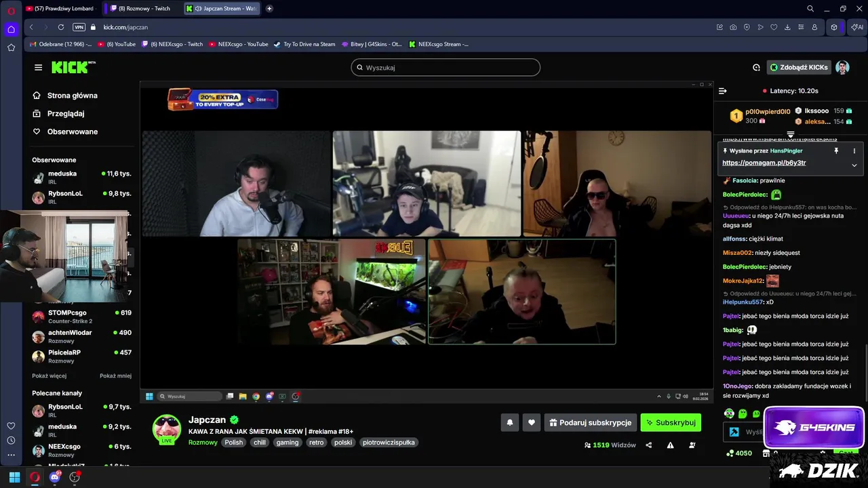Image resolution: width=868 pixels, height=488 pixels.
Task: Open Windows Start menu
Action: click(14, 477)
